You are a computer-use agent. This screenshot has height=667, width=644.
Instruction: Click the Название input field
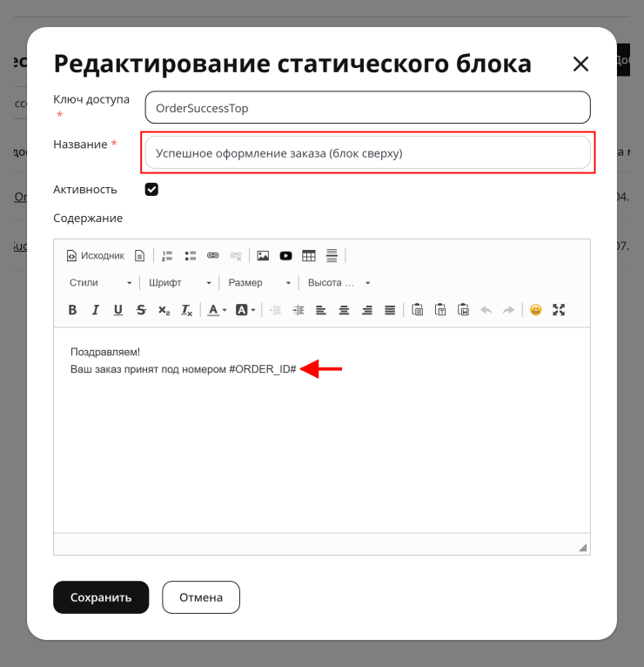[368, 152]
